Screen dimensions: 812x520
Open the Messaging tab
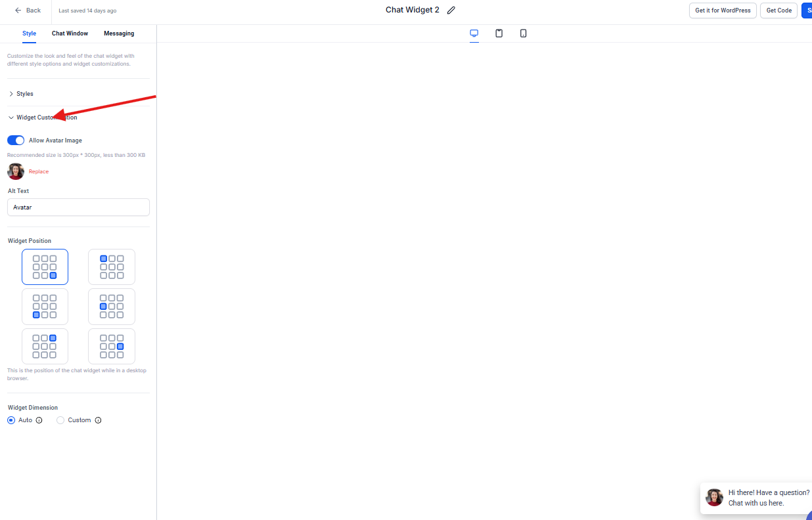pos(119,33)
